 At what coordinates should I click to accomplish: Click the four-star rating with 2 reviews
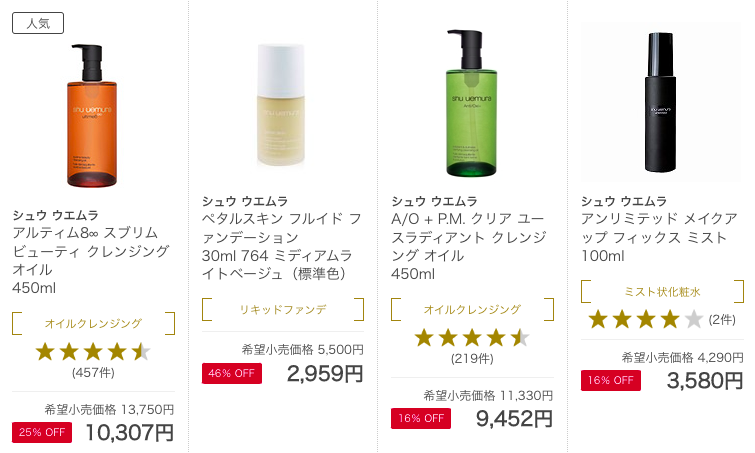(x=645, y=320)
